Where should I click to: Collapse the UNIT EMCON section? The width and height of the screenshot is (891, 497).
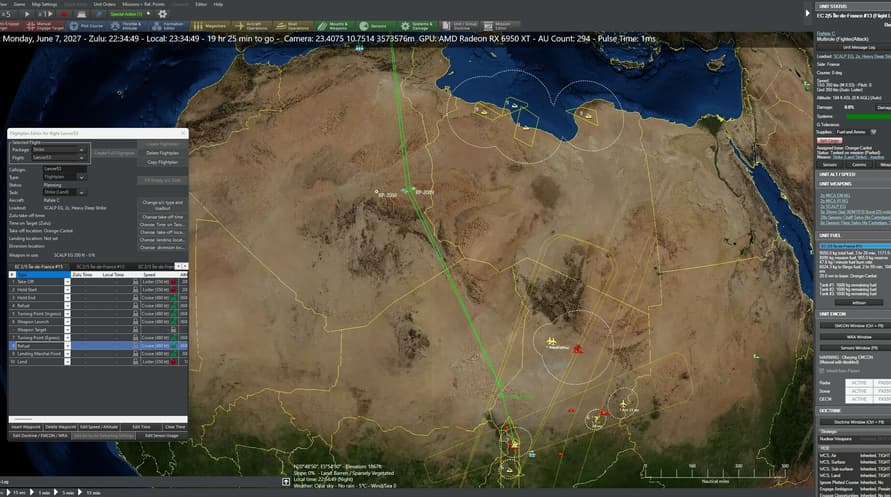coord(853,314)
